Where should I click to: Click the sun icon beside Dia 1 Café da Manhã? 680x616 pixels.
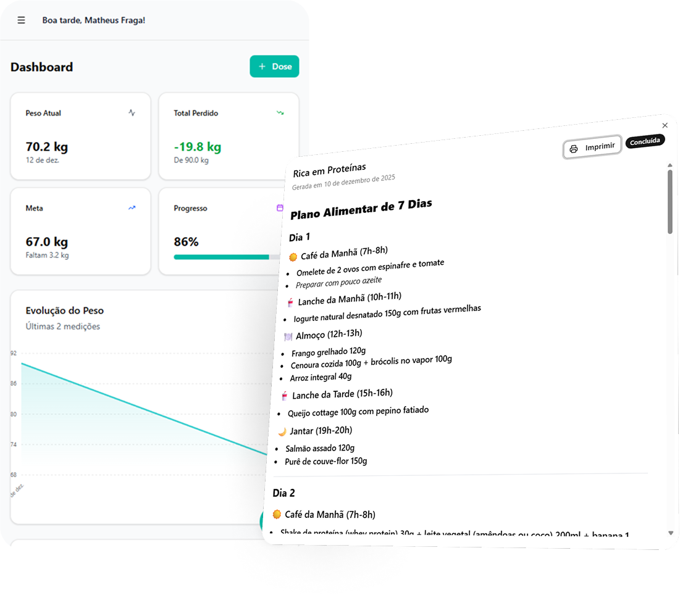[x=293, y=257]
